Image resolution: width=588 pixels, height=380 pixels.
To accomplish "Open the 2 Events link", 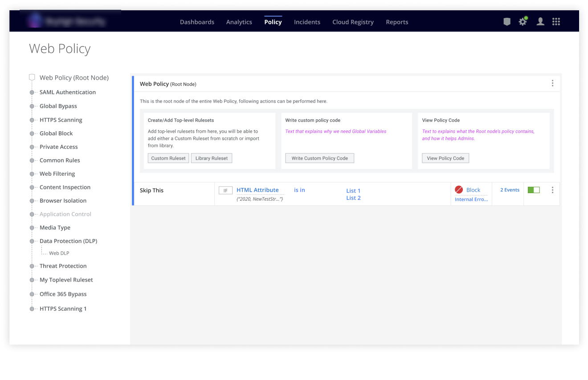I will click(x=510, y=190).
